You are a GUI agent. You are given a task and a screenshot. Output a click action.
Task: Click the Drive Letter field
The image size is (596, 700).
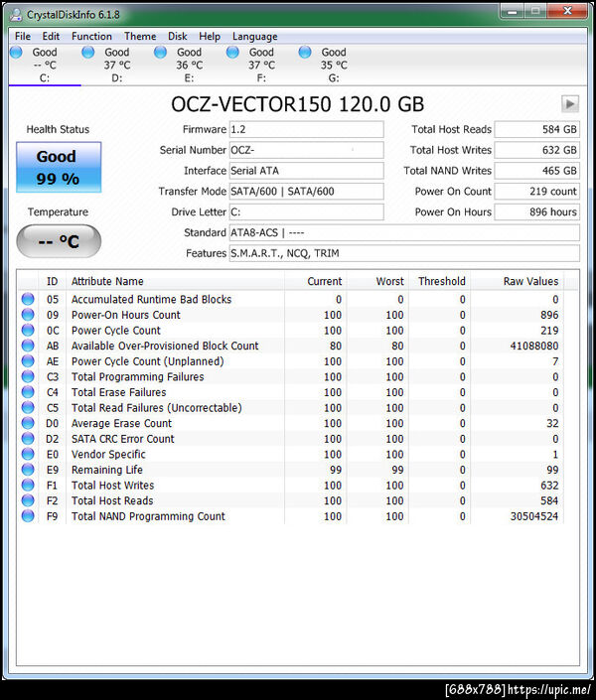(307, 212)
